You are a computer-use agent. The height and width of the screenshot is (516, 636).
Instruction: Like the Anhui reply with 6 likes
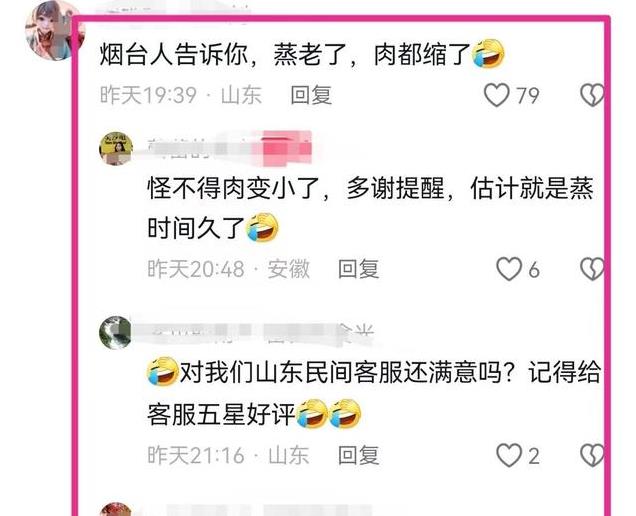coord(509,269)
